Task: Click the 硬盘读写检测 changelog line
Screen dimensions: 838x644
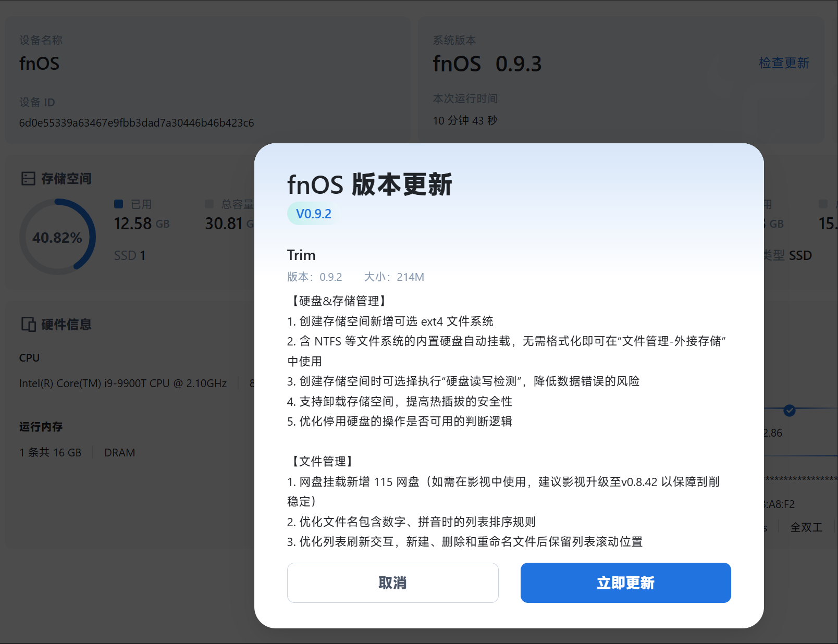Action: coord(463,381)
